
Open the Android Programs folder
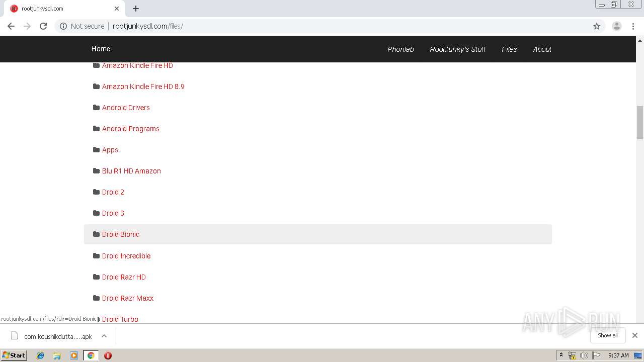[x=130, y=129]
